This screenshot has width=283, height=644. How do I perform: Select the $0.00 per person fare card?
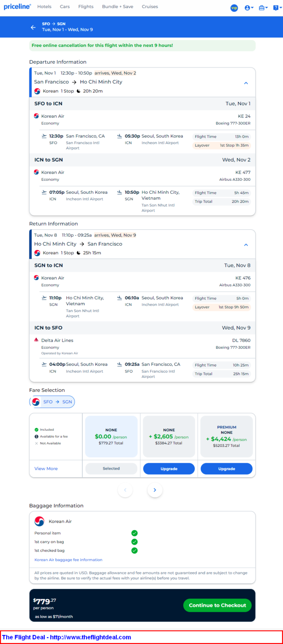112,437
